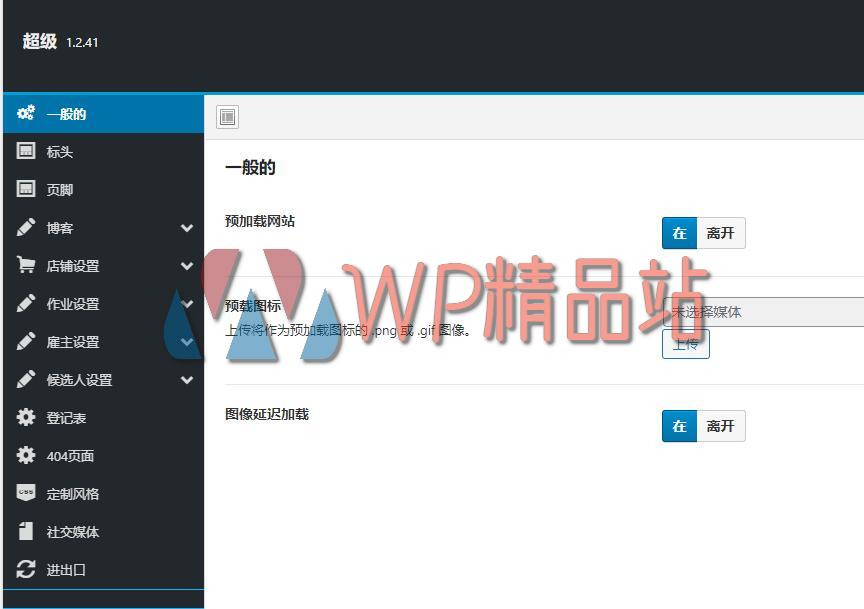This screenshot has height=609, width=864.
Task: Click the 页脚 footer icon in sidebar
Action: [26, 189]
